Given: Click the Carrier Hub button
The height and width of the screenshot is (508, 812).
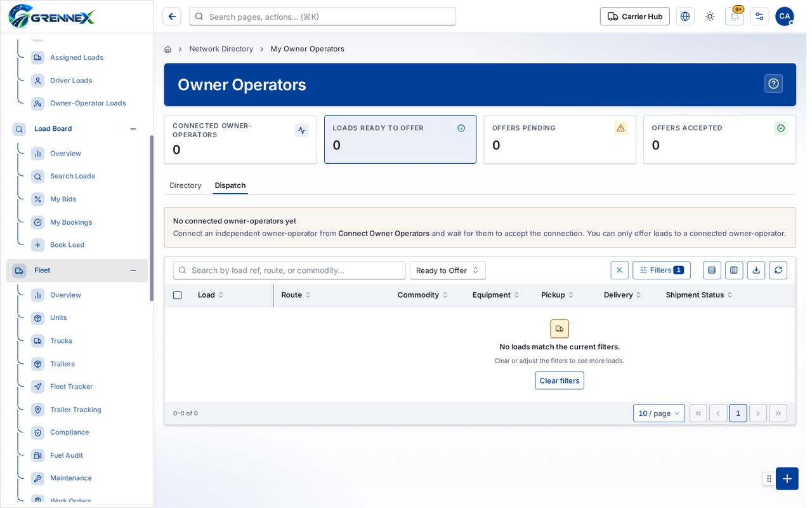Looking at the screenshot, I should (635, 17).
